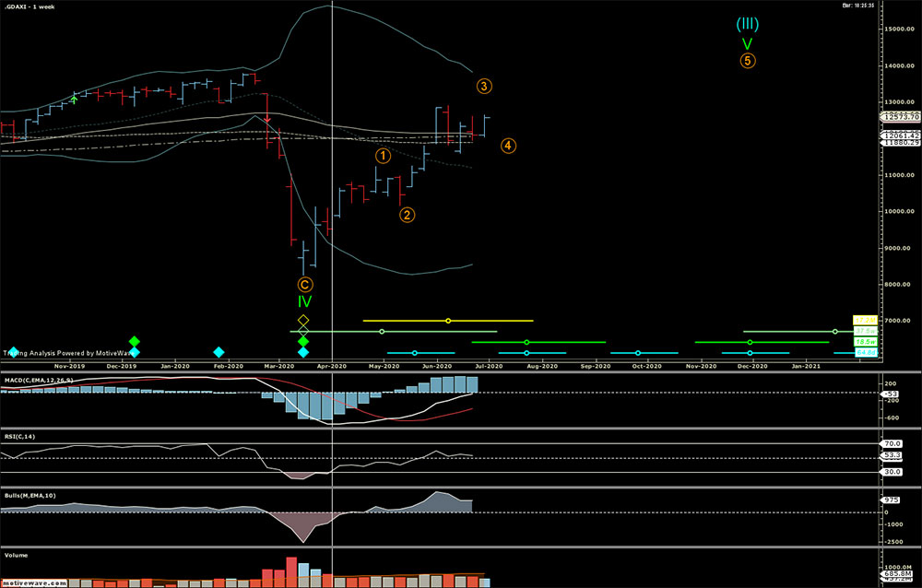
Task: Pick the orange circled wave 4 label
Action: tap(508, 146)
